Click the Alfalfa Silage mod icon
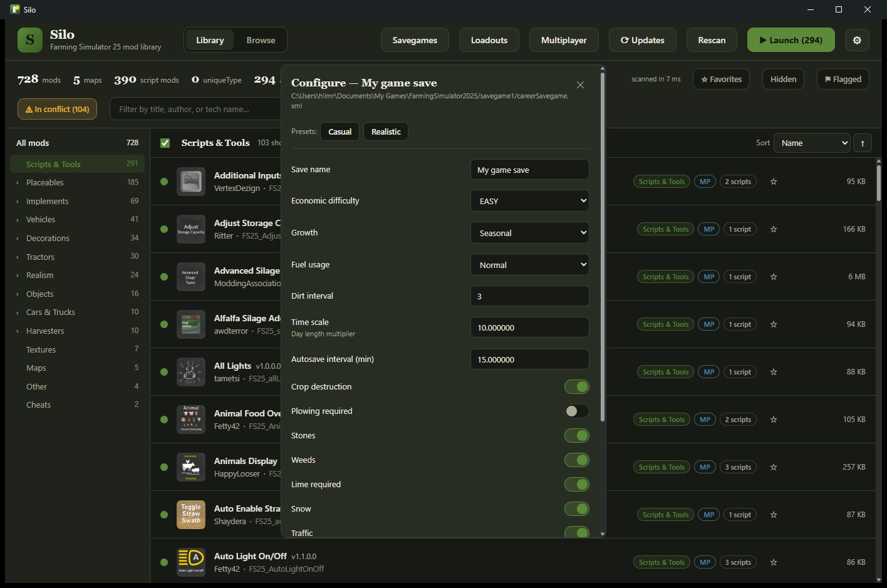 pos(191,324)
